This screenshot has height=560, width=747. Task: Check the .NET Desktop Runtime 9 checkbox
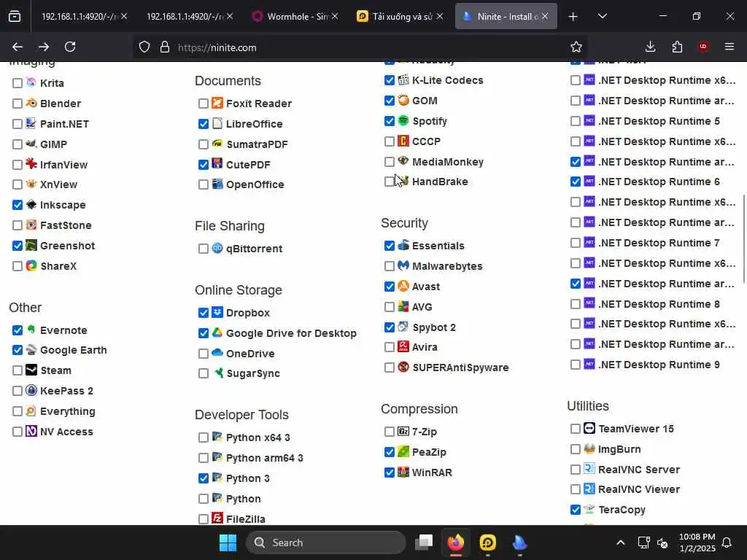tap(576, 365)
